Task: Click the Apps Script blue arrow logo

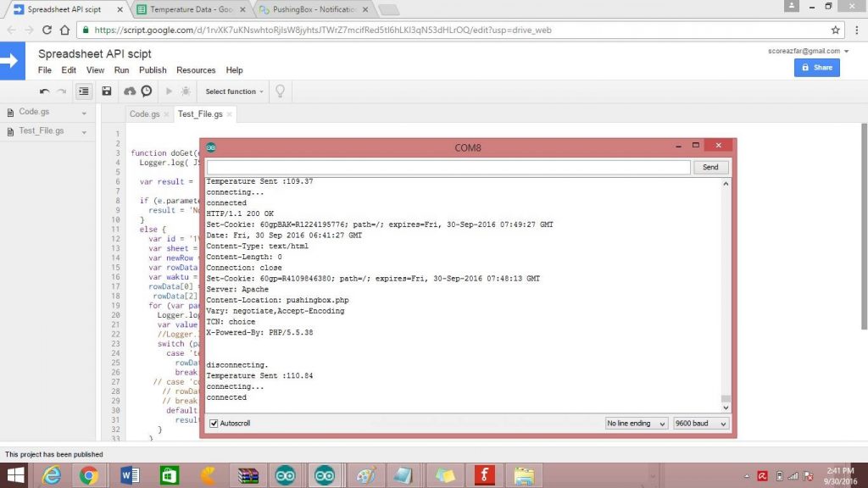Action: pos(12,61)
